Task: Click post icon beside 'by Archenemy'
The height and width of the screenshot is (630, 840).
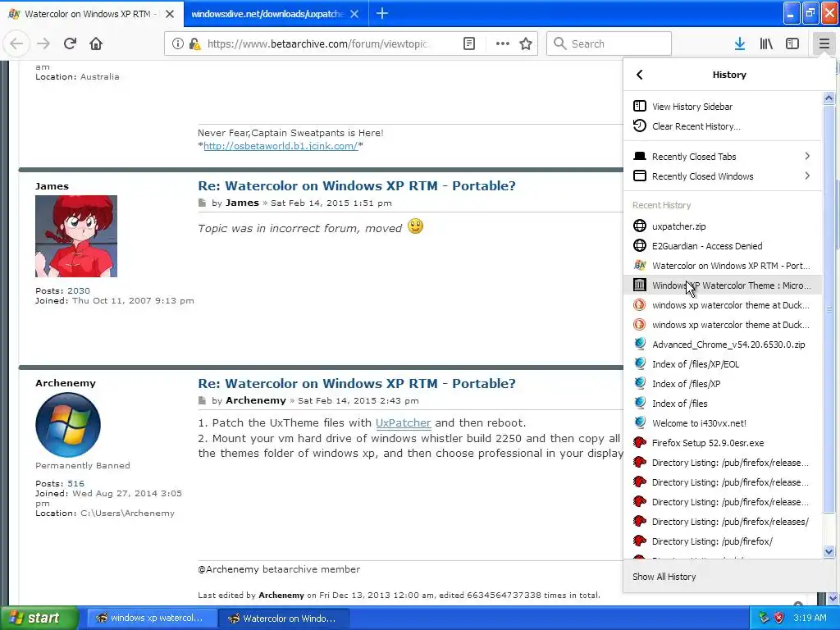Action: tap(202, 400)
